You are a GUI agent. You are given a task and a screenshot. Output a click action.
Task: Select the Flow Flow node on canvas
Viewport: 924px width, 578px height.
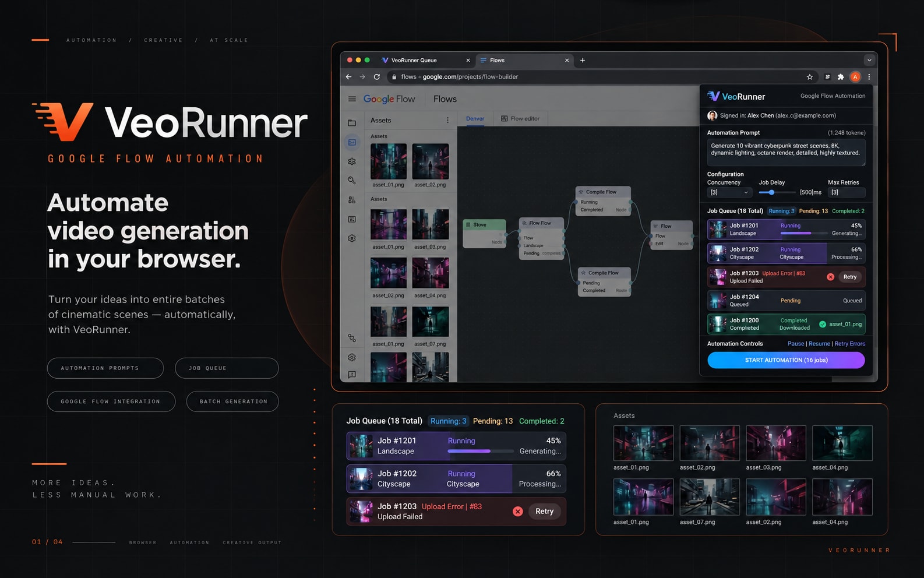[541, 238]
